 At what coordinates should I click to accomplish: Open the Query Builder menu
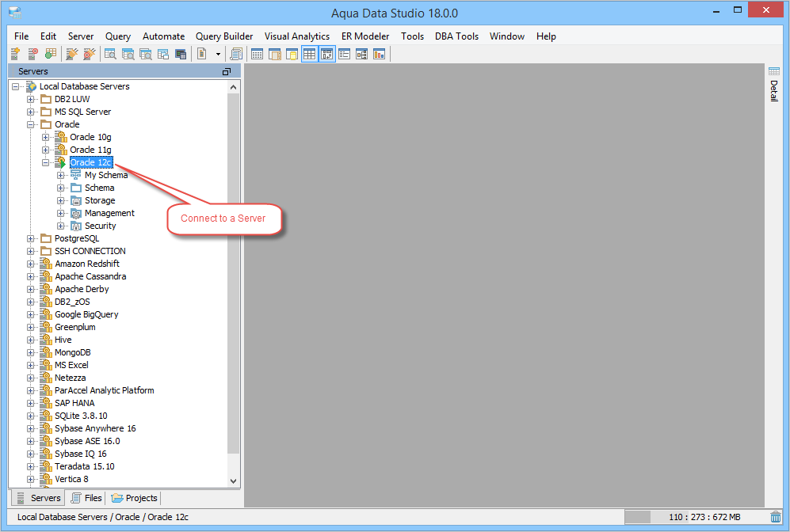click(224, 36)
